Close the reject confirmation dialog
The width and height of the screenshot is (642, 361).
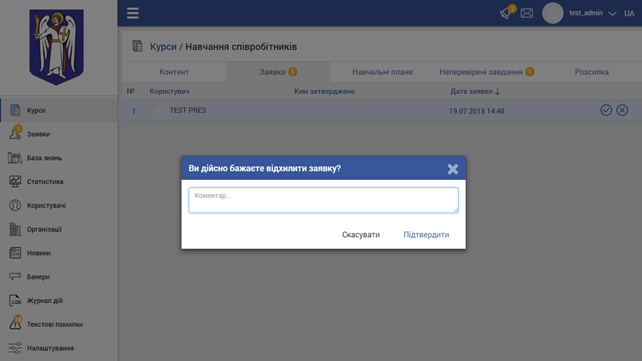452,169
